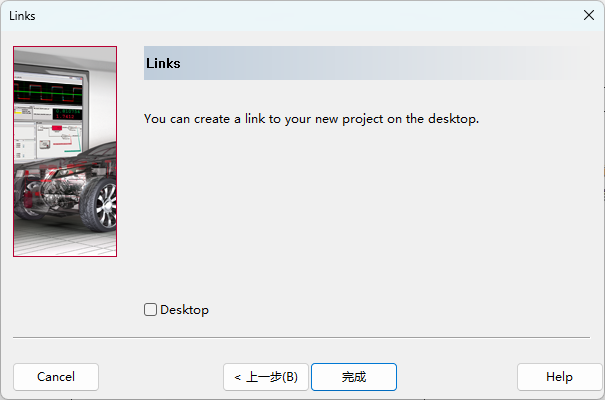This screenshot has height=400, width=605.
Task: Go back with the 上一步(B) button
Action: pos(266,377)
